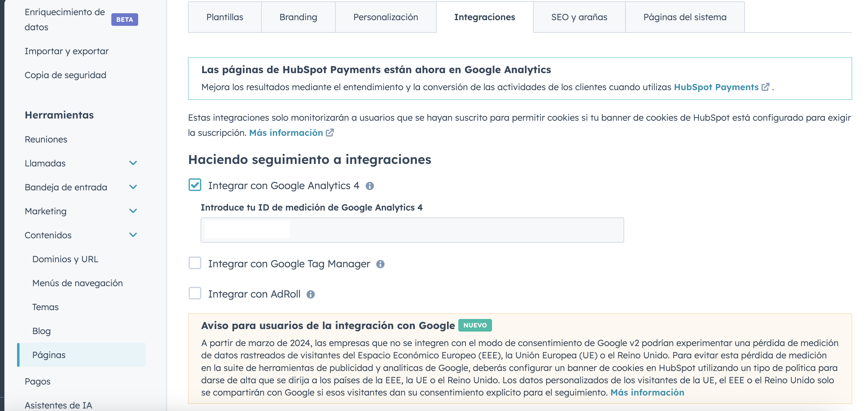Click the Llamadas sidebar label

[45, 163]
